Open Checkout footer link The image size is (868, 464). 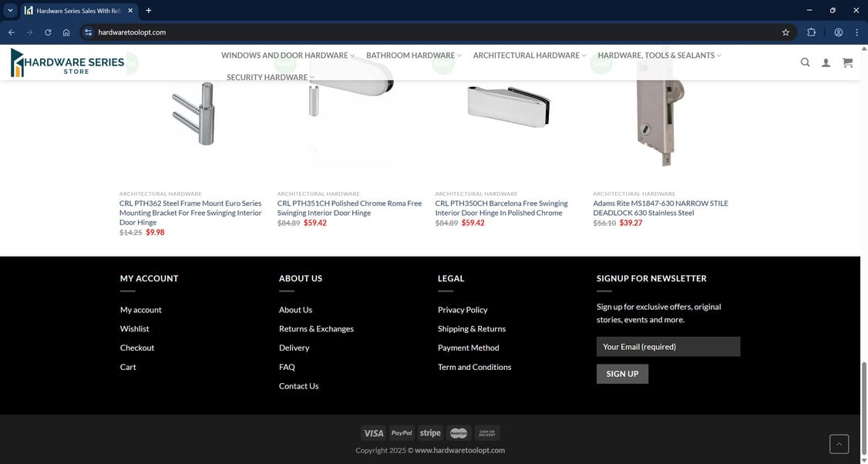coord(137,348)
